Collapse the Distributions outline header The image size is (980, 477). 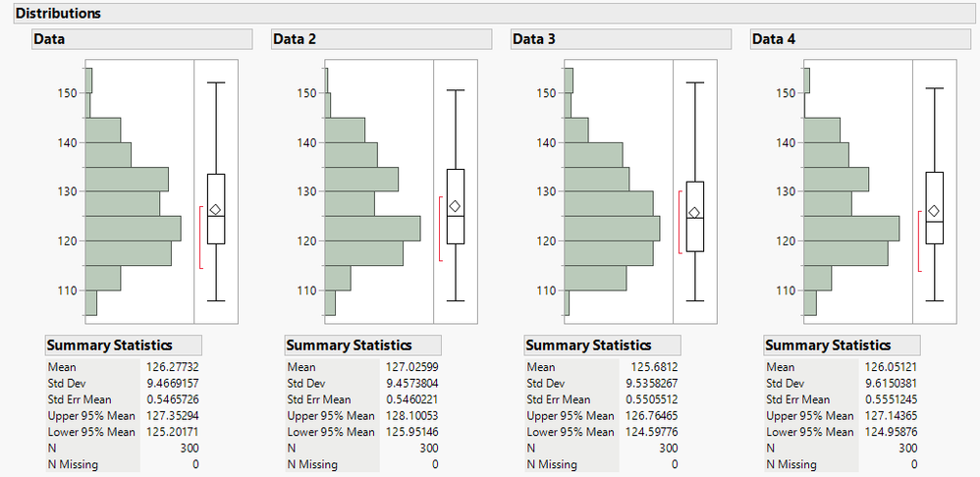[x=59, y=14]
